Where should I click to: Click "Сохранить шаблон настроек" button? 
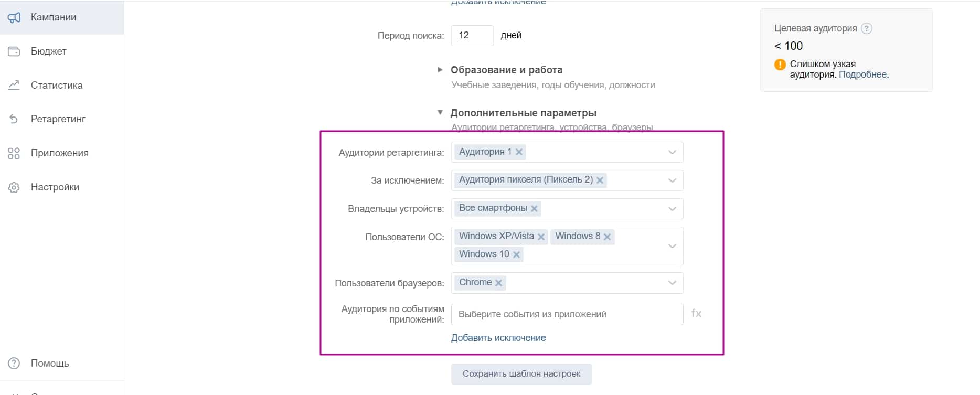pyautogui.click(x=521, y=373)
